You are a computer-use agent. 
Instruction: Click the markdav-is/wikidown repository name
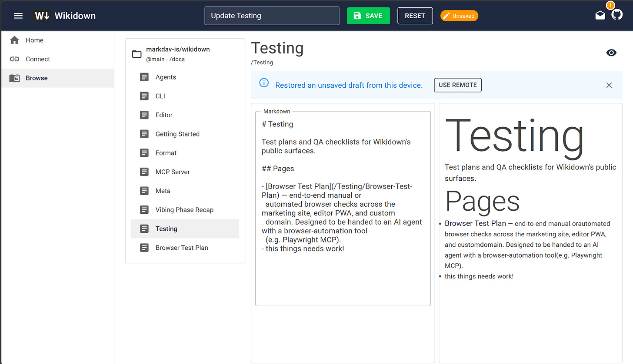point(178,49)
